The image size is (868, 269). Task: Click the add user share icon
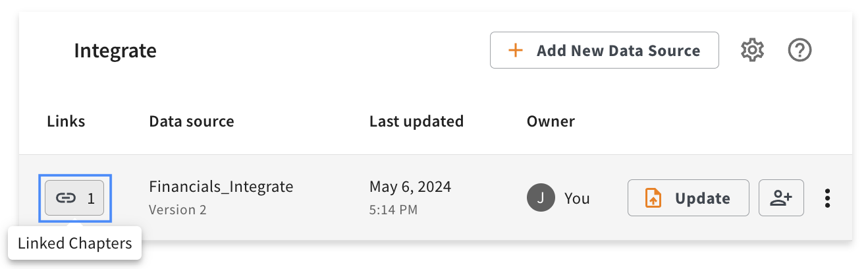click(781, 198)
